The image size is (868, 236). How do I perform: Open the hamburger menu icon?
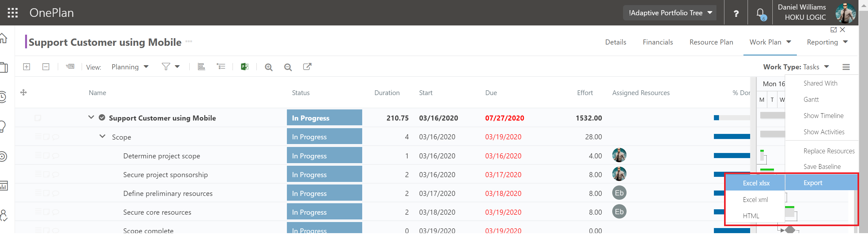[x=846, y=67]
